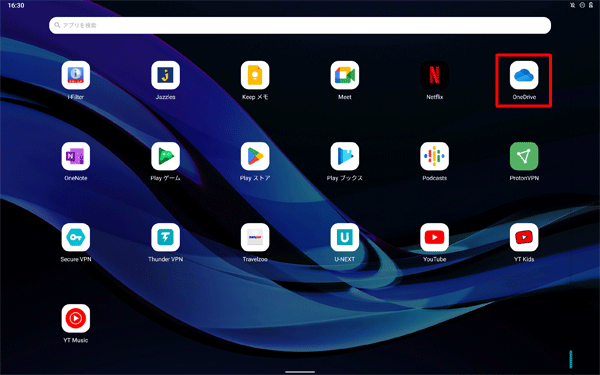Viewport: 600px width, 375px height.
Task: Launch the Jazzles app
Action: [165, 75]
